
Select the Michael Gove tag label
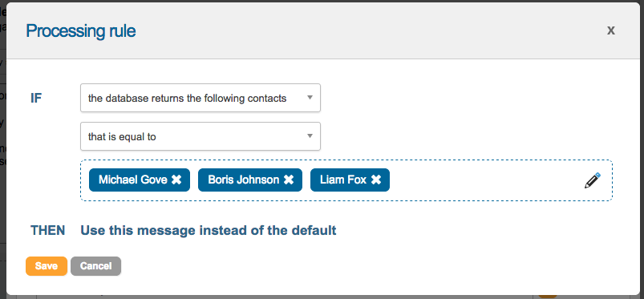(132, 180)
